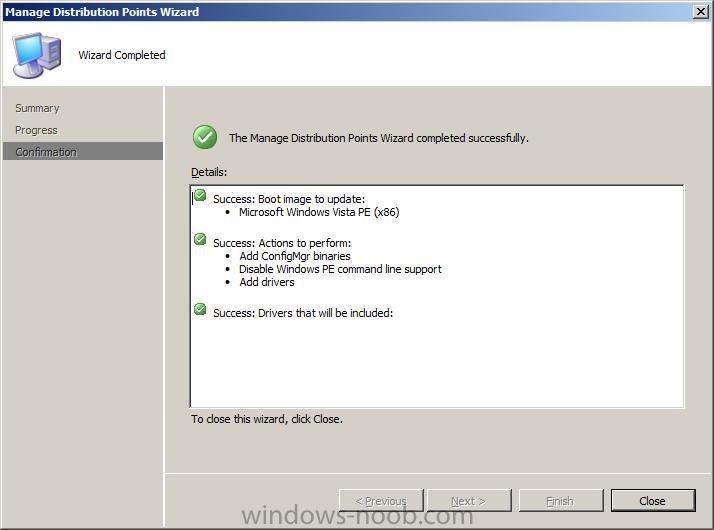Viewport: 714px width, 530px height.
Task: Select the Summary step in sidebar
Action: tap(37, 108)
